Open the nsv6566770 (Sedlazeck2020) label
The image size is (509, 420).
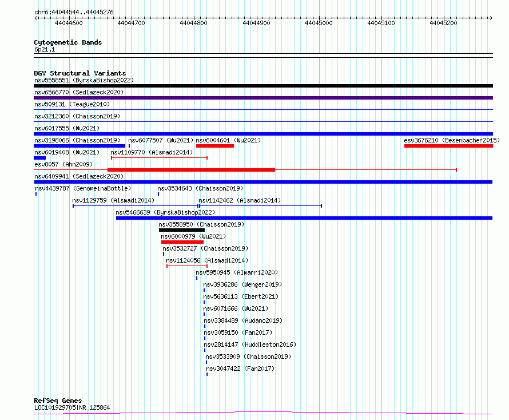pyautogui.click(x=79, y=92)
